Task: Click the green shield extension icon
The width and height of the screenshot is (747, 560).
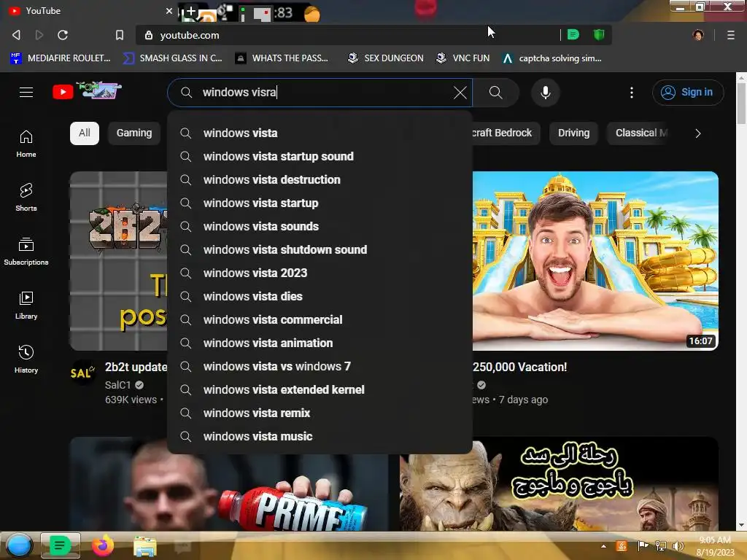Action: [x=599, y=34]
